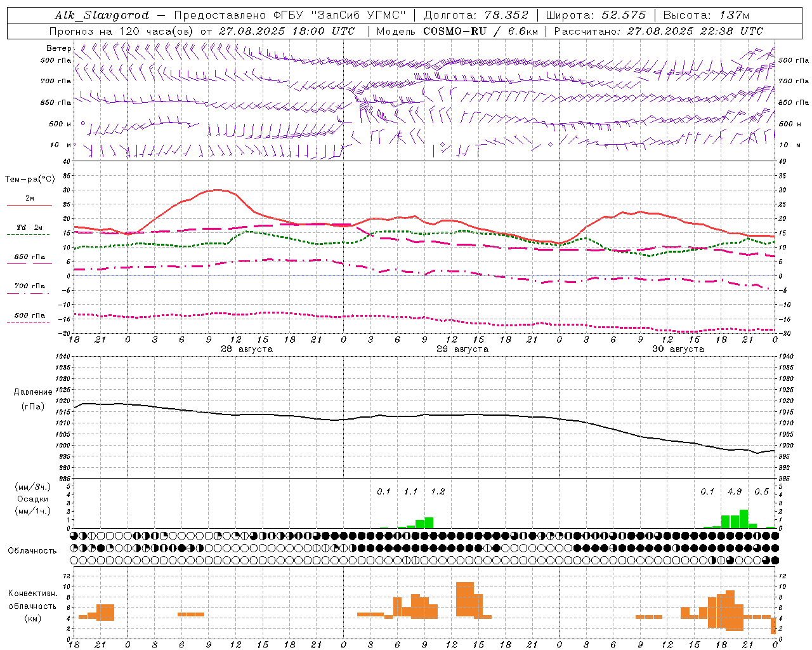
Task: Click the (мм/1ч.) precipitation unit label
Action: point(33,512)
